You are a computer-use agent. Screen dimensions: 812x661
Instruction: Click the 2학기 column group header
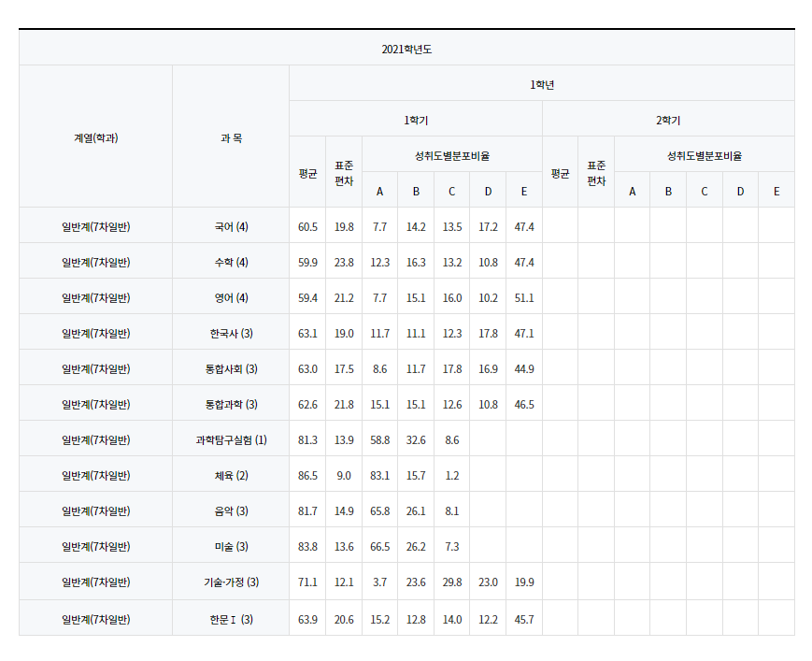click(x=668, y=121)
